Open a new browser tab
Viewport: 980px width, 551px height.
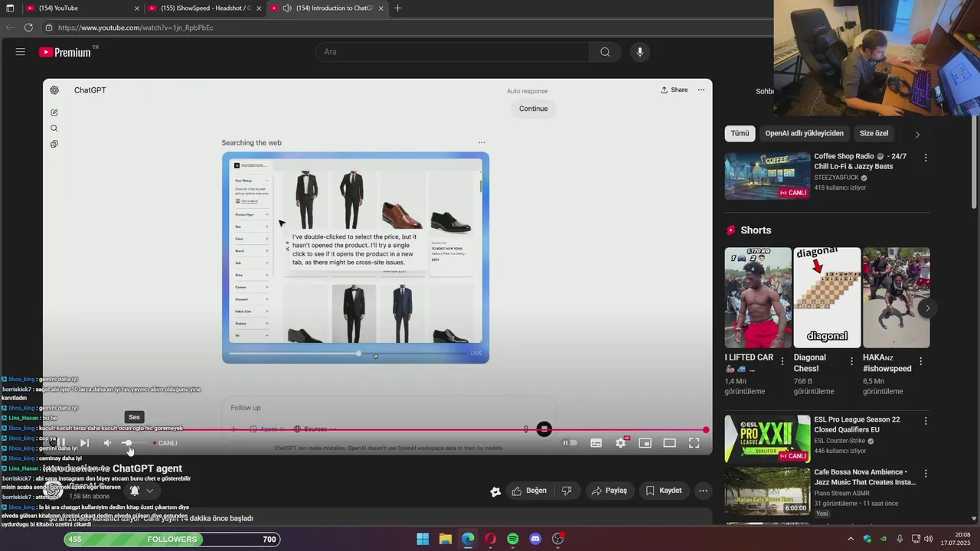[x=397, y=8]
